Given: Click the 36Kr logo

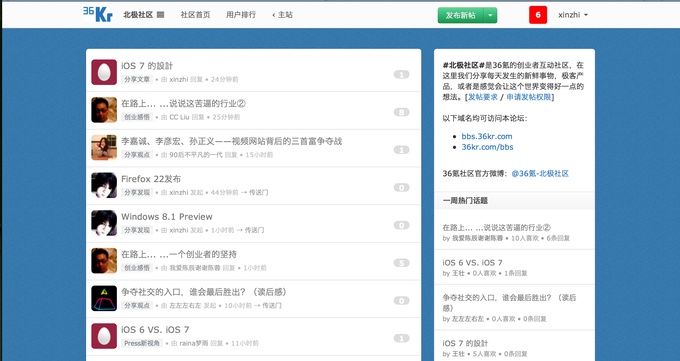Looking at the screenshot, I should coord(98,14).
